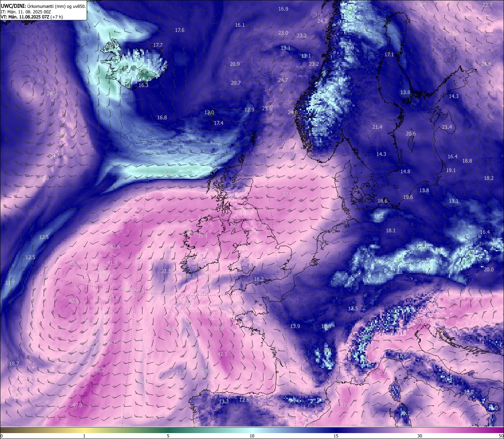Click the 25.6 value near Shetland
Image resolution: width=504 pixels, height=439 pixels.
pos(267,108)
